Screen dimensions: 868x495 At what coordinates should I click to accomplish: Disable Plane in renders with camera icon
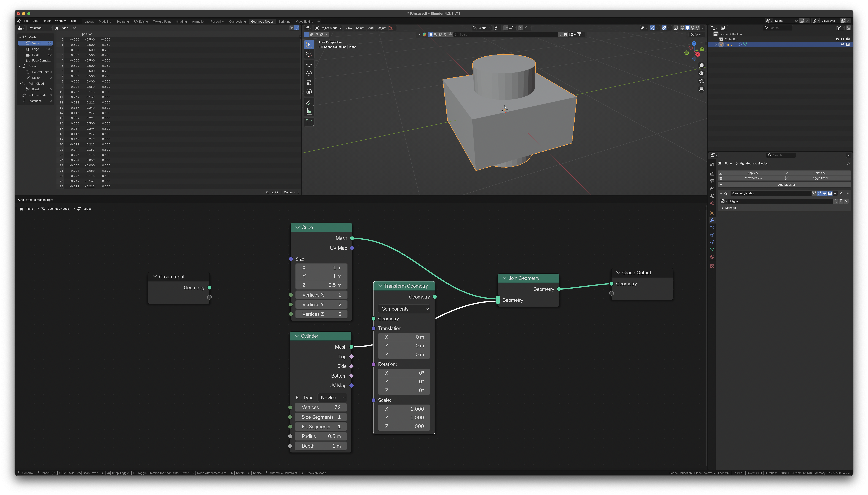[848, 45]
